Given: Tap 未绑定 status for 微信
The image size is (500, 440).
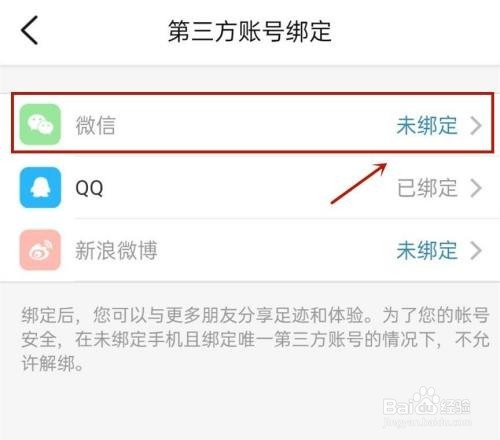Looking at the screenshot, I should coord(427,125).
